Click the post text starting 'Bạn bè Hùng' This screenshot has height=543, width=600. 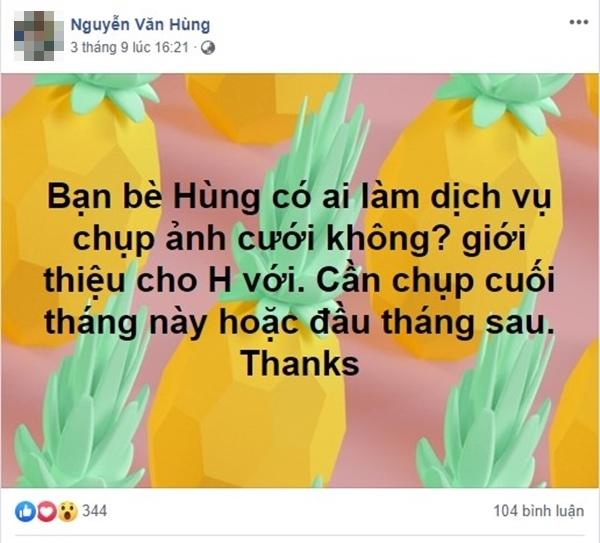299,280
